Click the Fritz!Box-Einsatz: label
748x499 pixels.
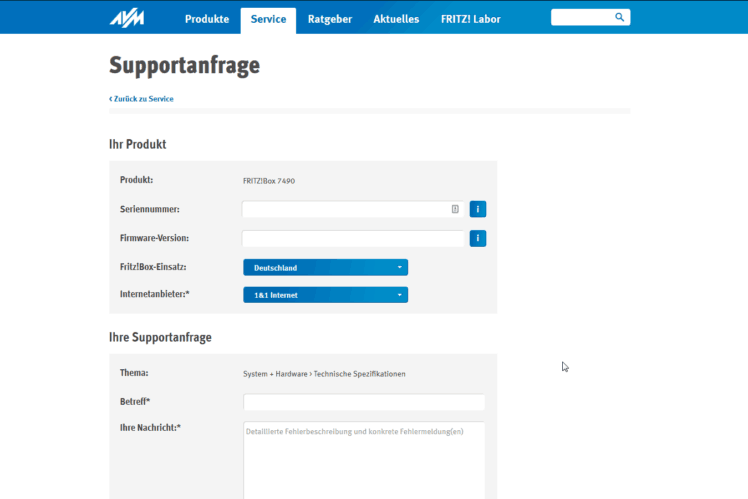point(153,267)
